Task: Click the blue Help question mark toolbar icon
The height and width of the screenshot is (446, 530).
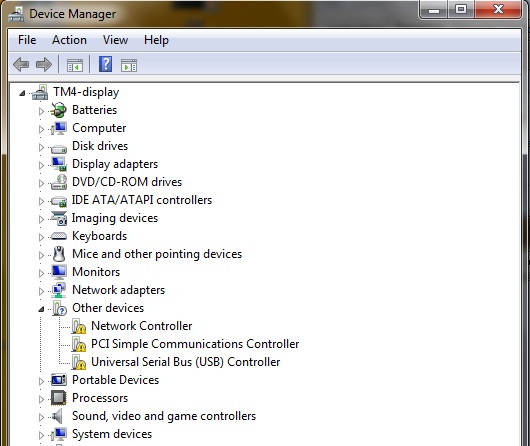Action: (105, 64)
